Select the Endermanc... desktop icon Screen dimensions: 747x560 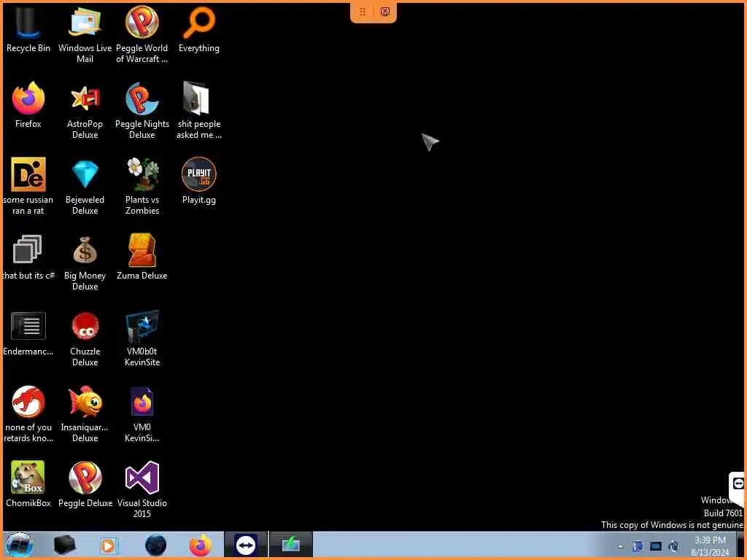[28, 333]
